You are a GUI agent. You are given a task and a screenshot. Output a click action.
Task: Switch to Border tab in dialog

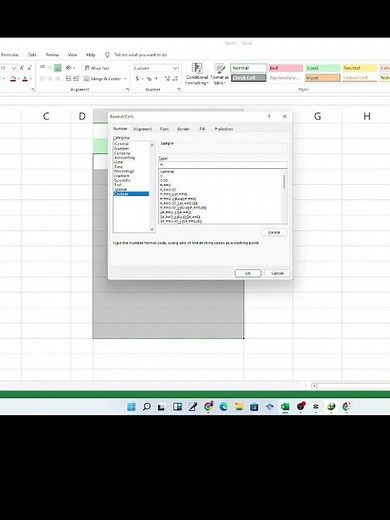[x=183, y=129]
